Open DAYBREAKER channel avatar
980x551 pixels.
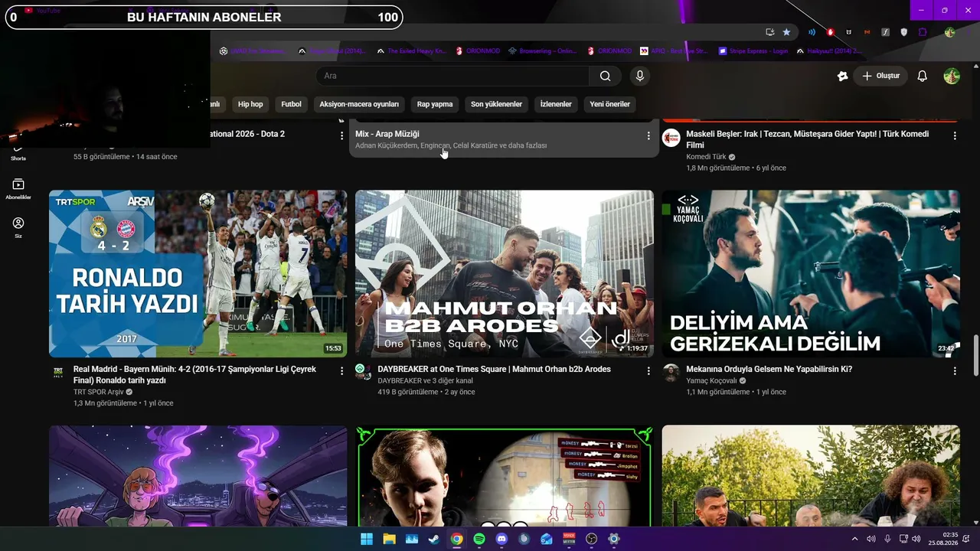(x=364, y=372)
